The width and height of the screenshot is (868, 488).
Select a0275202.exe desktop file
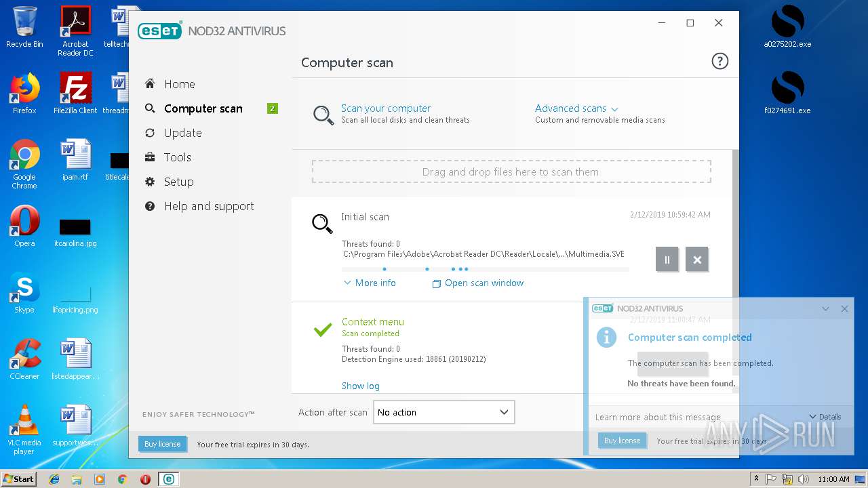pos(787,27)
